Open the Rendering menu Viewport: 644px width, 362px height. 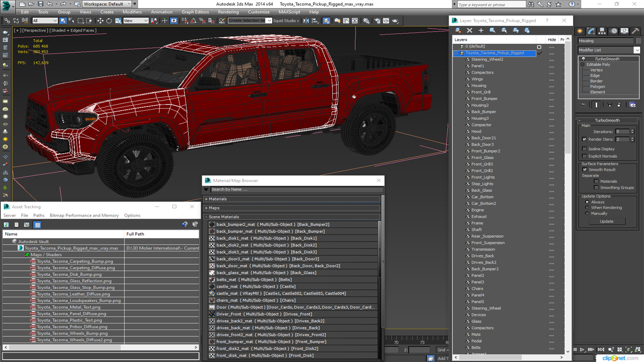point(228,12)
